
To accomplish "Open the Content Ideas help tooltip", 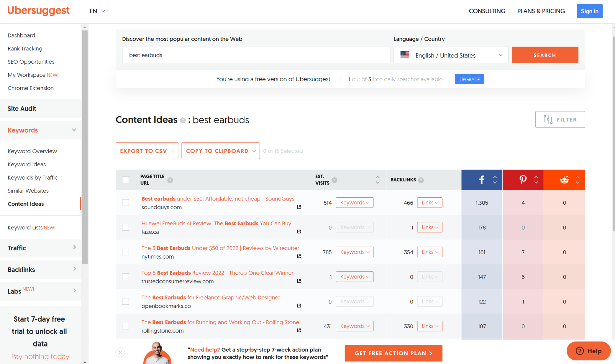I will (x=182, y=120).
